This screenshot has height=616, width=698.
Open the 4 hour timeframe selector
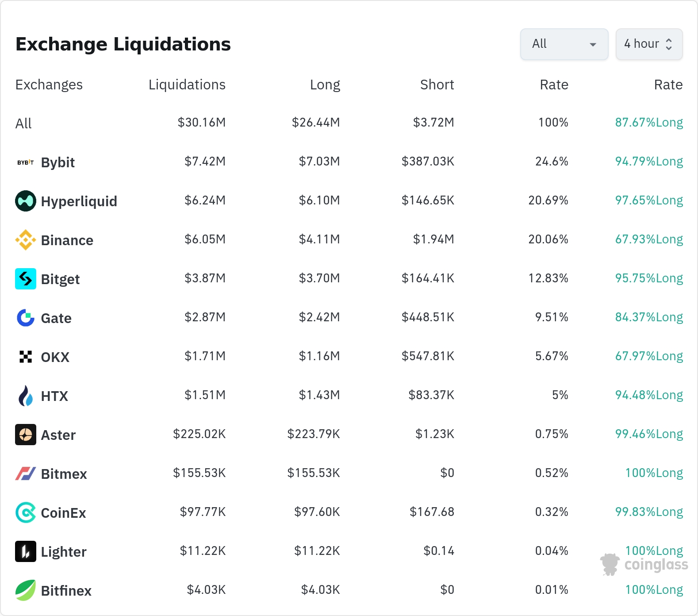(x=648, y=44)
